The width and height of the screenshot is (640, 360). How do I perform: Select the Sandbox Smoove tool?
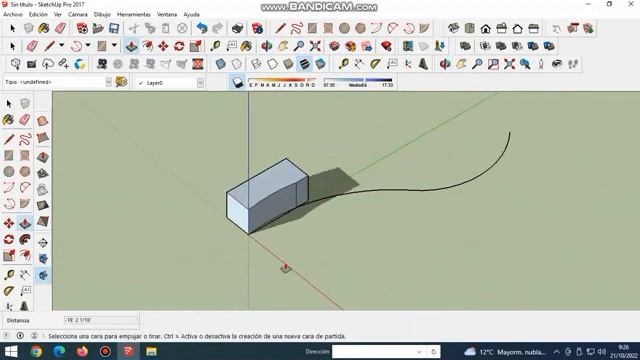click(42, 157)
